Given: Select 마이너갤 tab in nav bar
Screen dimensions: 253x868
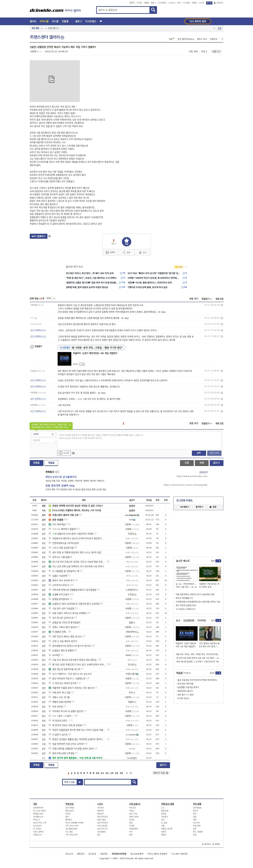Looking at the screenshot, I should tap(44, 21).
